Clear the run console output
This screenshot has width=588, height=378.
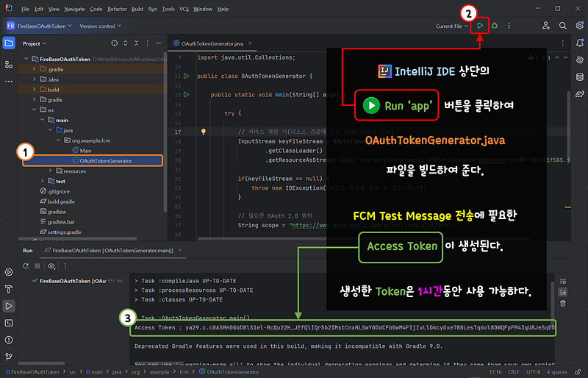[x=563, y=303]
